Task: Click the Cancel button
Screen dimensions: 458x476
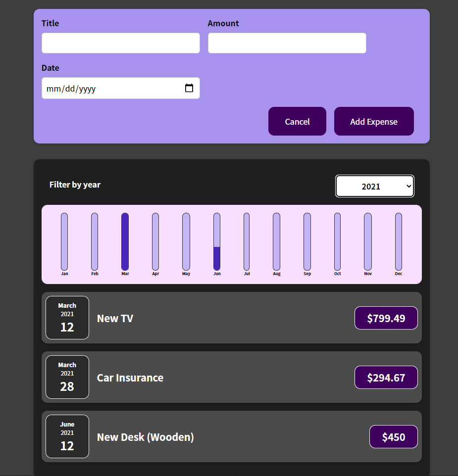Action: tap(297, 121)
